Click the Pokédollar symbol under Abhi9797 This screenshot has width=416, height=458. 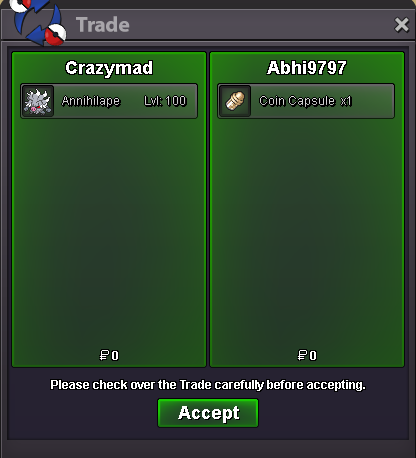click(302, 355)
